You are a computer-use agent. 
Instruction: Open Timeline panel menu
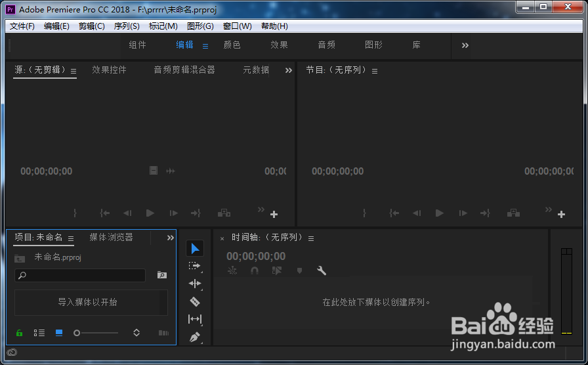coord(311,238)
